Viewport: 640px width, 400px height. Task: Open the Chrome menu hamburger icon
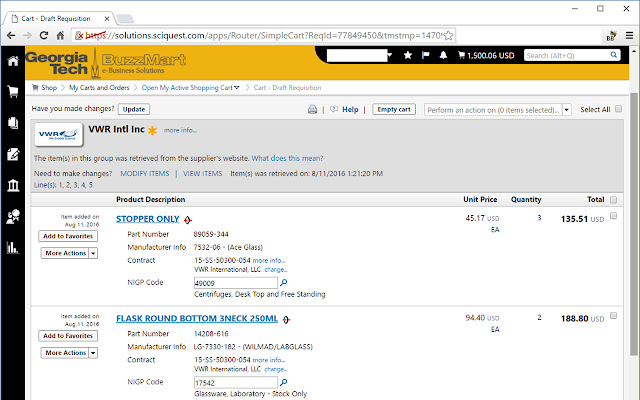point(629,36)
